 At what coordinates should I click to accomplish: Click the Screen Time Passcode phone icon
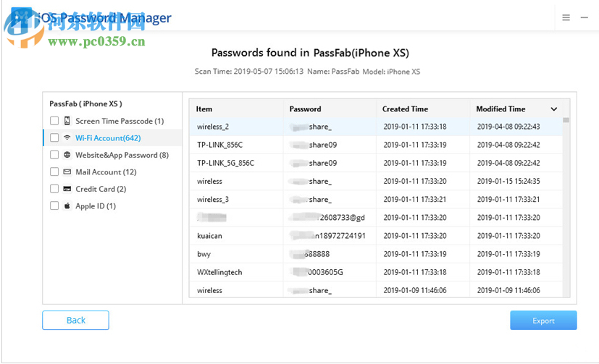(x=67, y=121)
